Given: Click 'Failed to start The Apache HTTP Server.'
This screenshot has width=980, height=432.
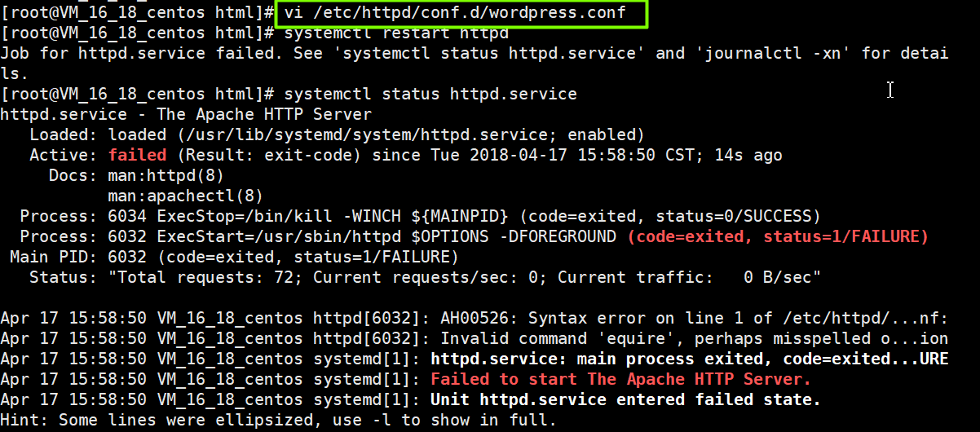Looking at the screenshot, I should pos(620,379).
